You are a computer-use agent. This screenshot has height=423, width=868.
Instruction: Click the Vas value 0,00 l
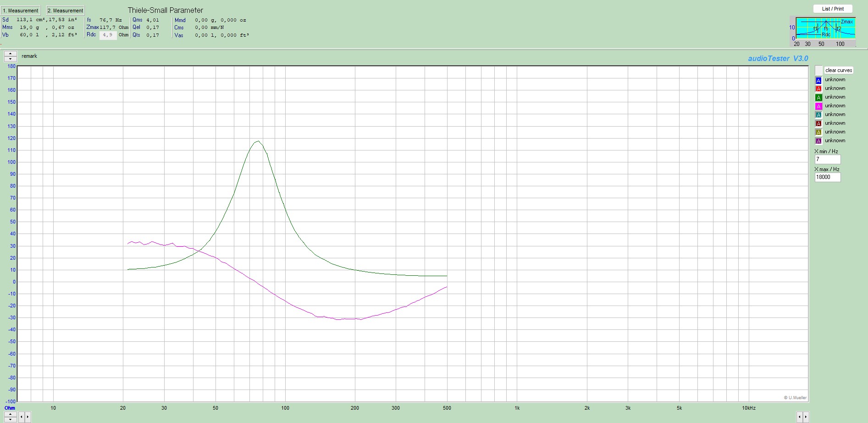(205, 35)
